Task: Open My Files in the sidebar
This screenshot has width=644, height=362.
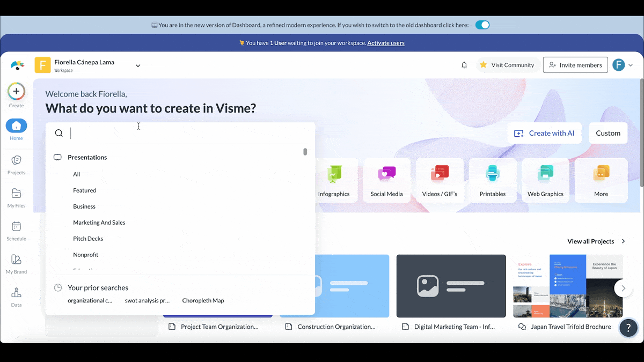Action: [x=16, y=194]
